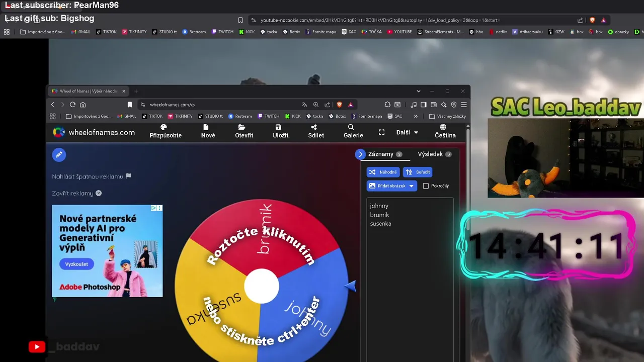Open Leo AI sparkle icon
The height and width of the screenshot is (362, 644).
pos(444,105)
